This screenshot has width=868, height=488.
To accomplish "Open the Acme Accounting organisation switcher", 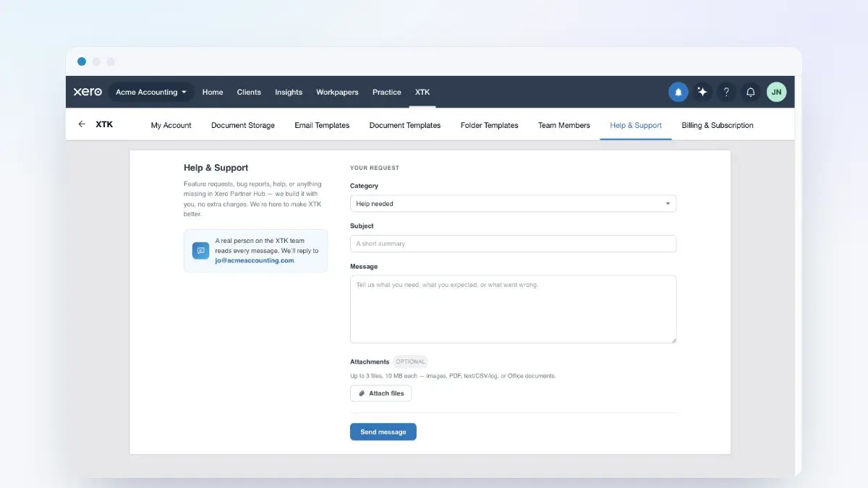I will (x=151, y=92).
